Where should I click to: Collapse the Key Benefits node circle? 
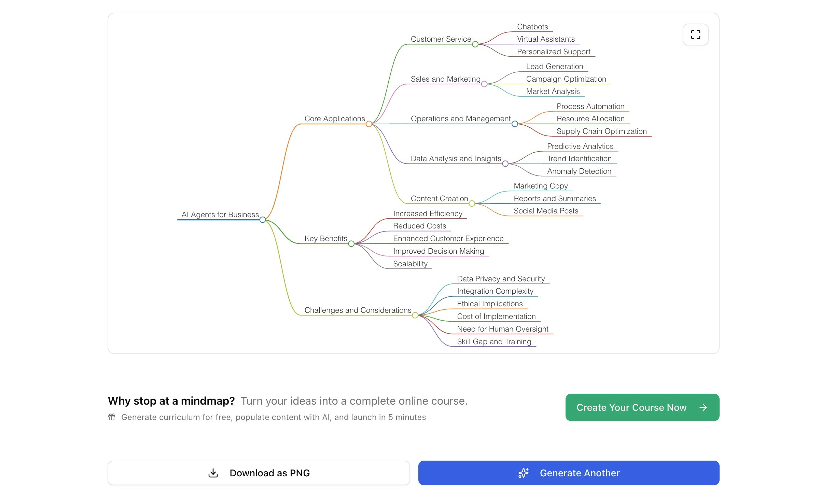(x=351, y=244)
